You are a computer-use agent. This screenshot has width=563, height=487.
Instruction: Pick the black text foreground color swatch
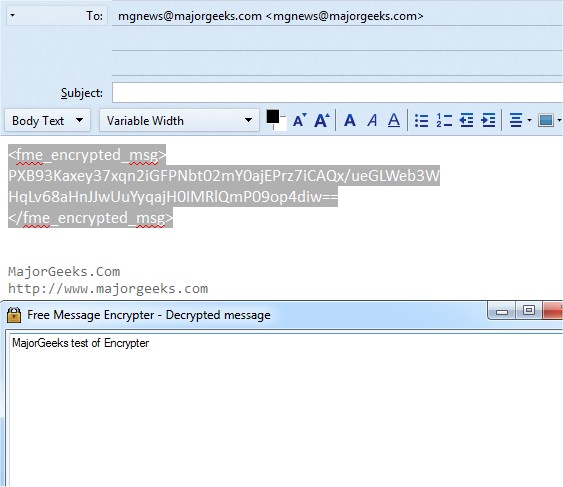point(273,116)
